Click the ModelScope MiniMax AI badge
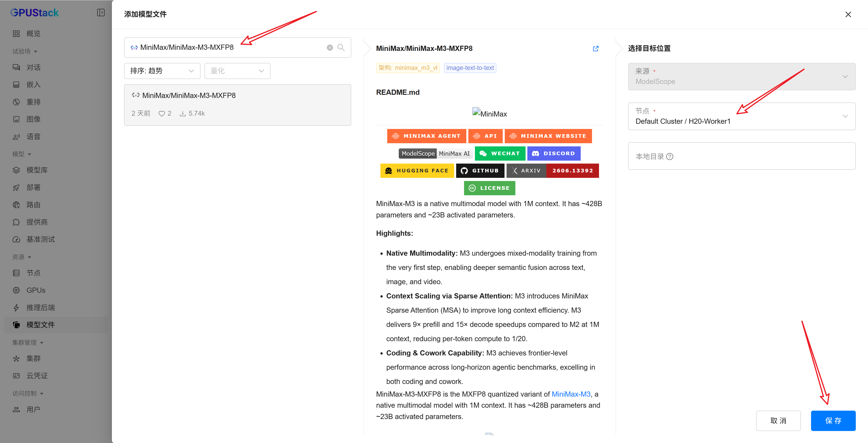Screen dimensions: 868x443 [436, 154]
